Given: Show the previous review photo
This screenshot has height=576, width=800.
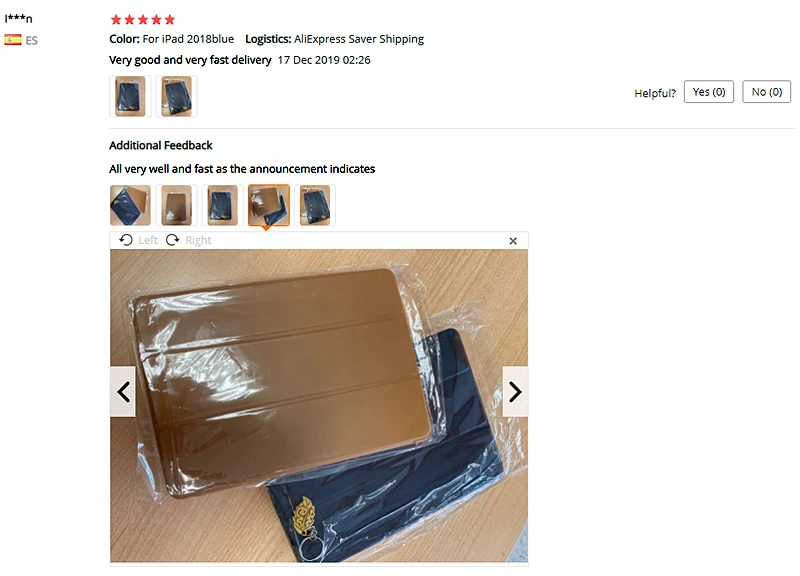Looking at the screenshot, I should coord(123,392).
